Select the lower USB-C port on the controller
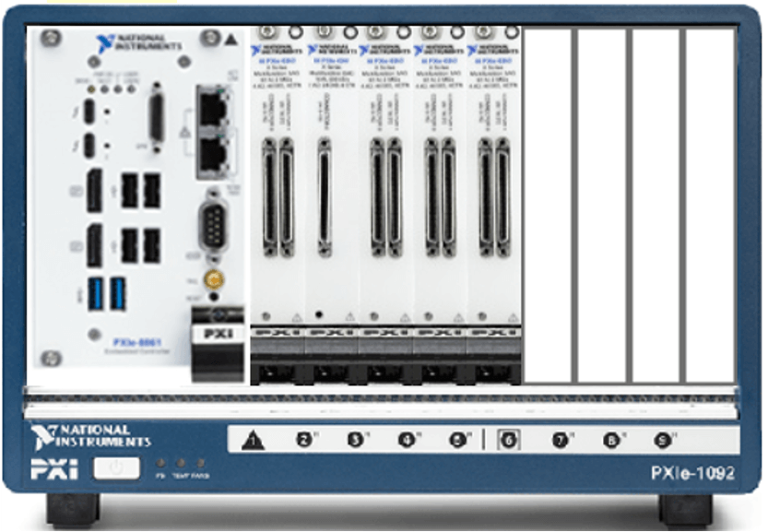 click(x=89, y=146)
